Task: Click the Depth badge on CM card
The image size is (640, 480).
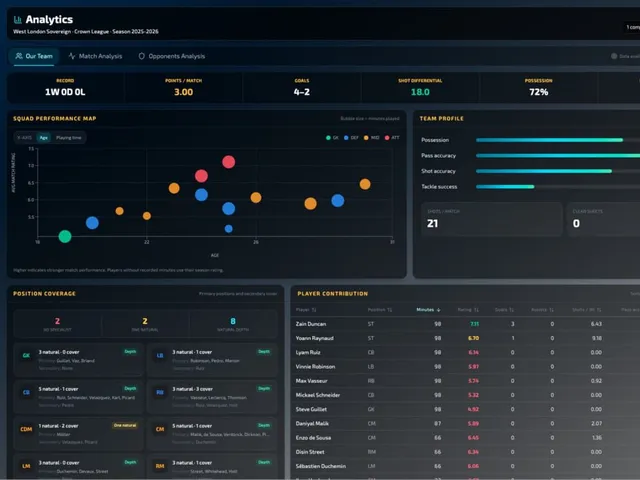Action: click(x=264, y=425)
